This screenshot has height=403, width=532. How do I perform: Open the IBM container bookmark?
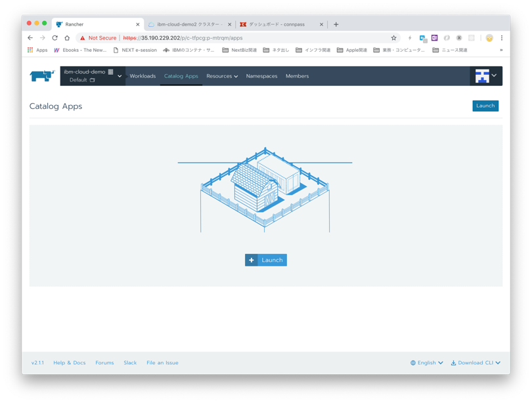188,50
